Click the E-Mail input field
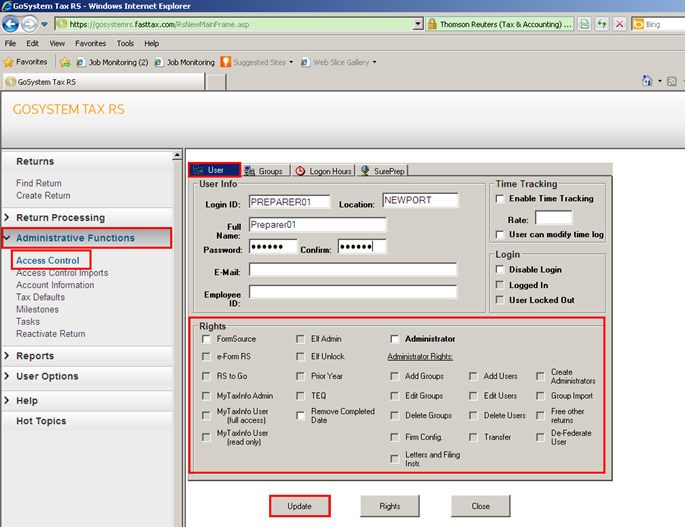 (353, 269)
